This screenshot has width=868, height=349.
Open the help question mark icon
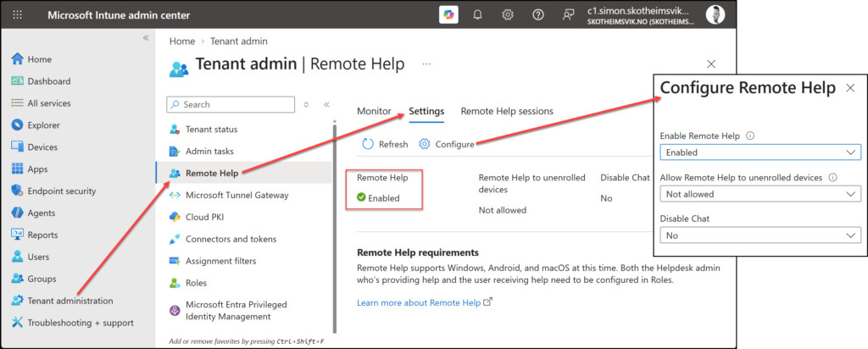pyautogui.click(x=537, y=15)
